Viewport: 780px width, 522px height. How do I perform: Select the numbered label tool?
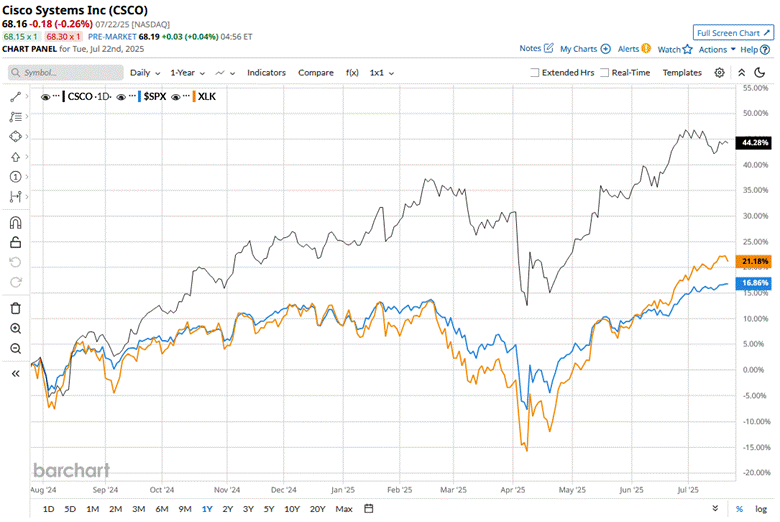click(15, 177)
